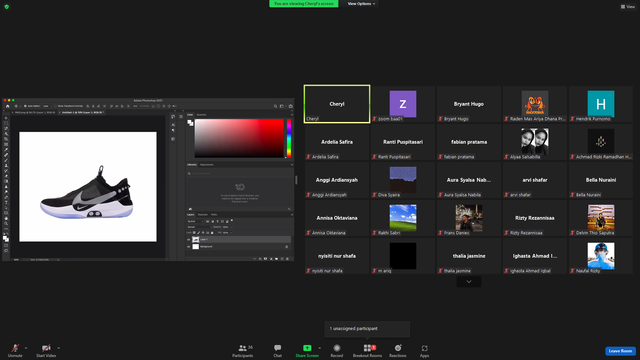Click the Photoshop Home icon

point(7,106)
